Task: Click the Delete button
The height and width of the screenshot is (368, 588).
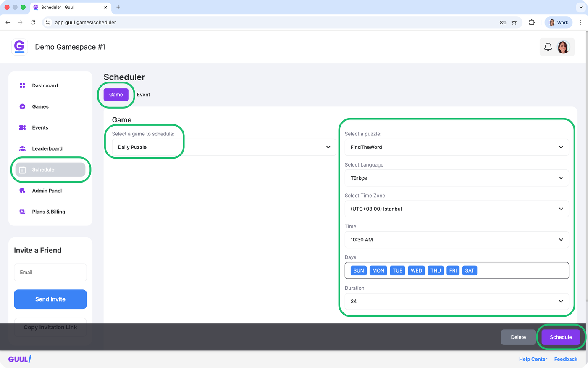Action: pyautogui.click(x=518, y=337)
